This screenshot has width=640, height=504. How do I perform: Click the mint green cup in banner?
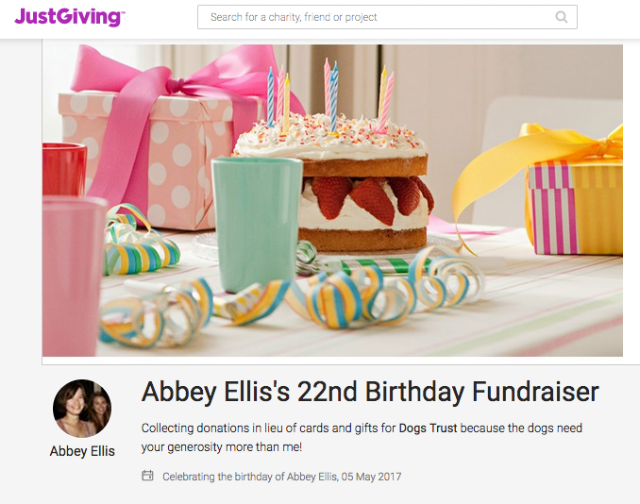(x=256, y=224)
